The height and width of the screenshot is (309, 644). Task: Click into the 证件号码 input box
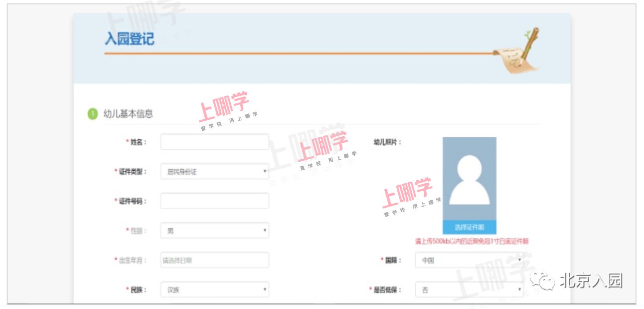click(214, 201)
